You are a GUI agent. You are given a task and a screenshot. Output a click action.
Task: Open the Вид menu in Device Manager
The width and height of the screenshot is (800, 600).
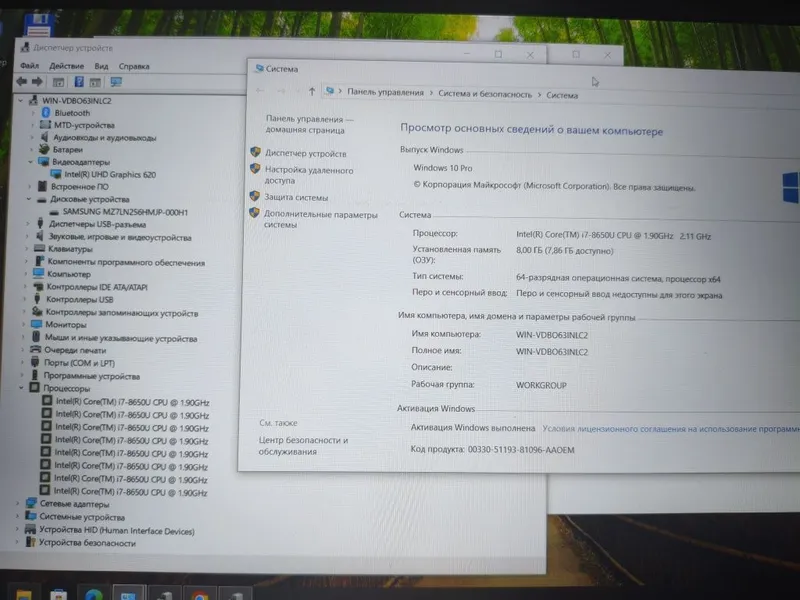click(x=101, y=66)
